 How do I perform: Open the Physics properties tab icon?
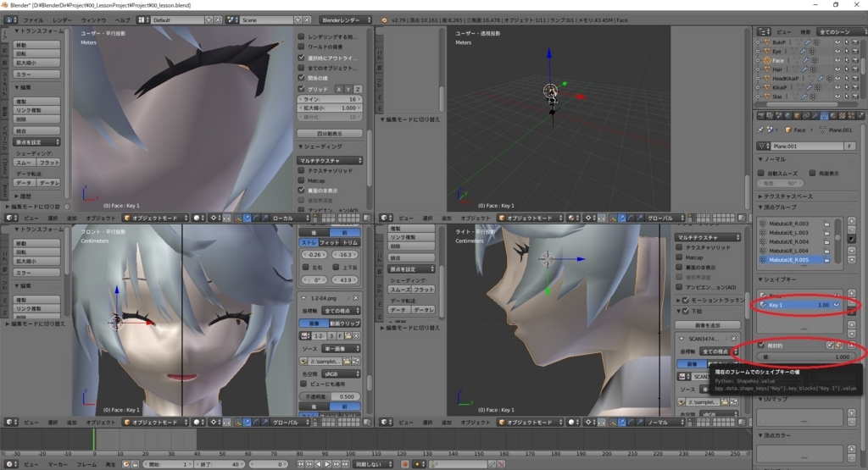point(860,115)
